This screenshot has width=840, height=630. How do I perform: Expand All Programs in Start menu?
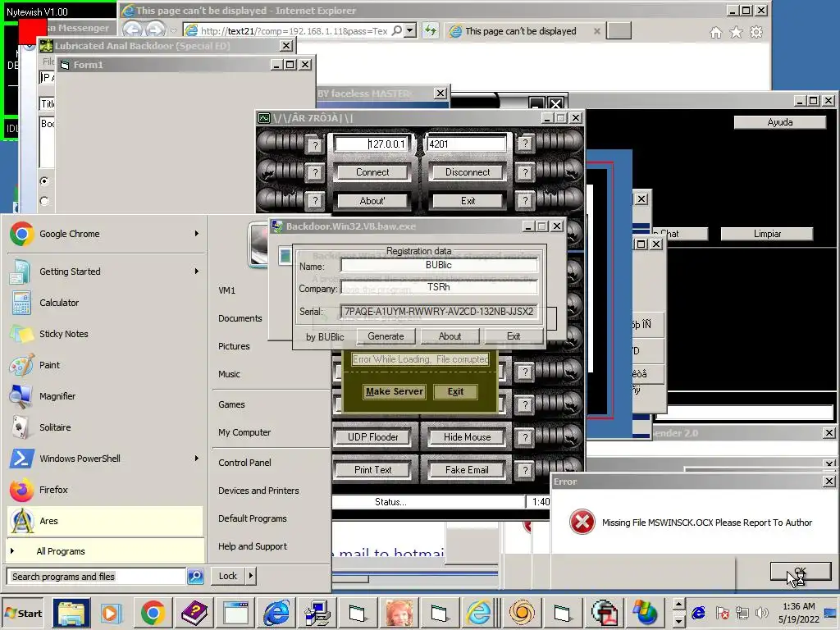pos(105,551)
